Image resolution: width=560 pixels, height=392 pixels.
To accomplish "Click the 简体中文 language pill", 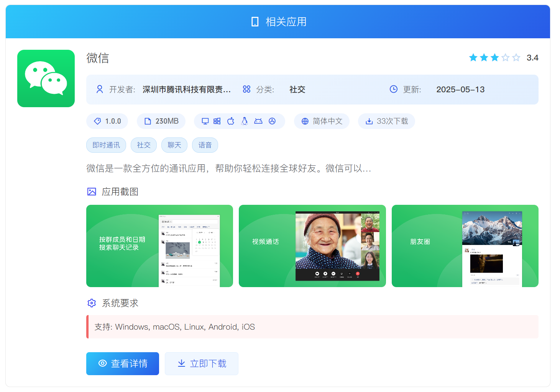I will coord(322,121).
